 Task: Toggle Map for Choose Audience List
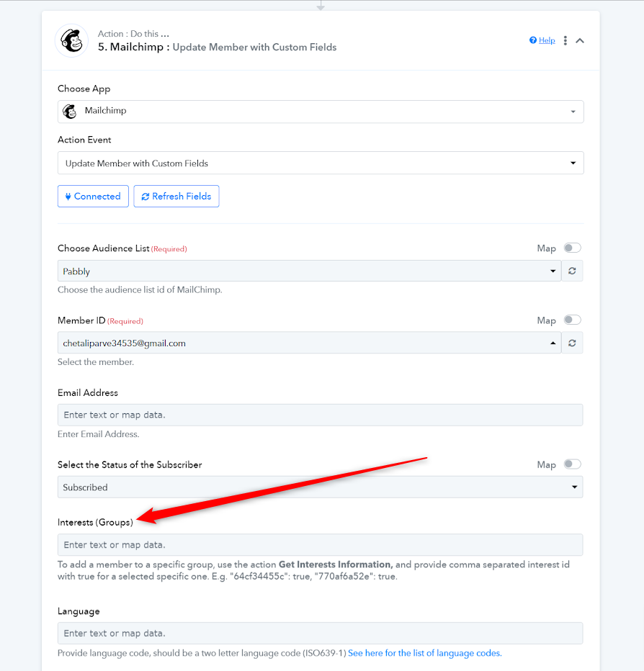pyautogui.click(x=572, y=248)
